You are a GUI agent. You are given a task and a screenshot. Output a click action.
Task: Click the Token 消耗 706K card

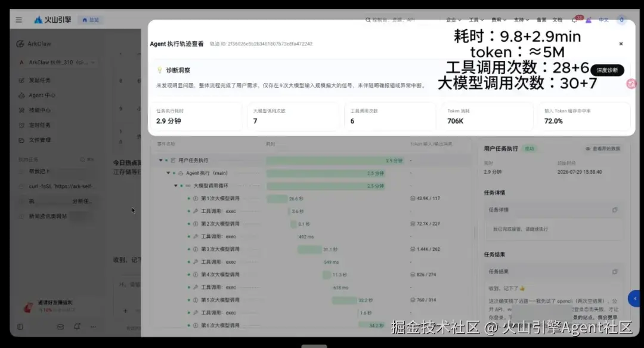[x=487, y=117]
